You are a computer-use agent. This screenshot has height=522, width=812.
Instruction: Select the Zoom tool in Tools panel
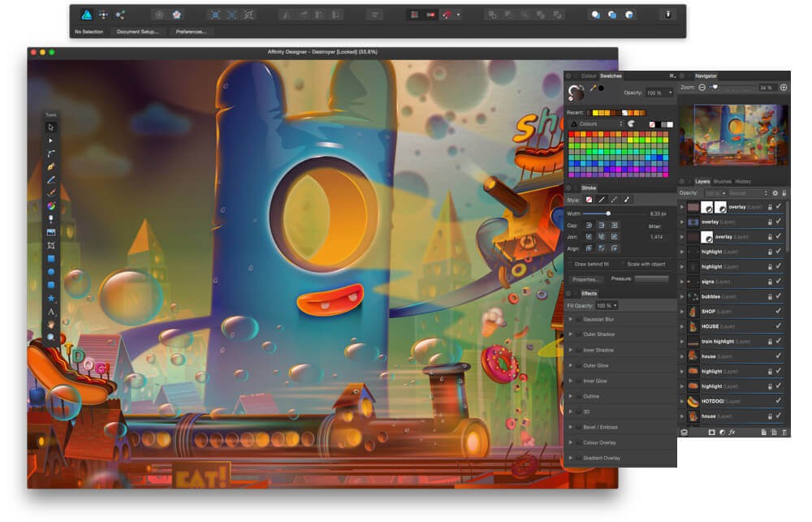(x=51, y=336)
